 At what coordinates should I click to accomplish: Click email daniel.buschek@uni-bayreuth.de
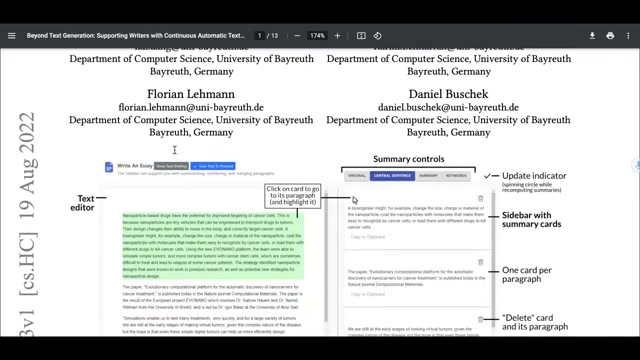click(448, 107)
